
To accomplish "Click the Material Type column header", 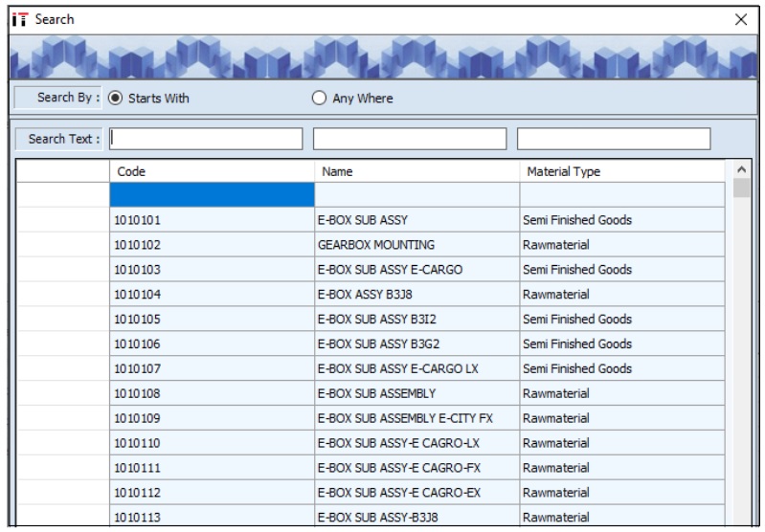I will [x=621, y=171].
